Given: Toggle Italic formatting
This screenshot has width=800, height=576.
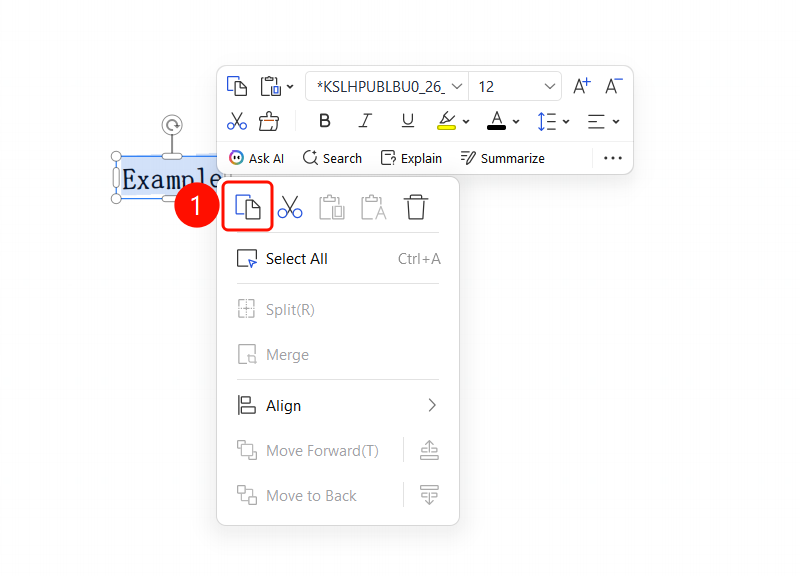Looking at the screenshot, I should click(x=365, y=121).
